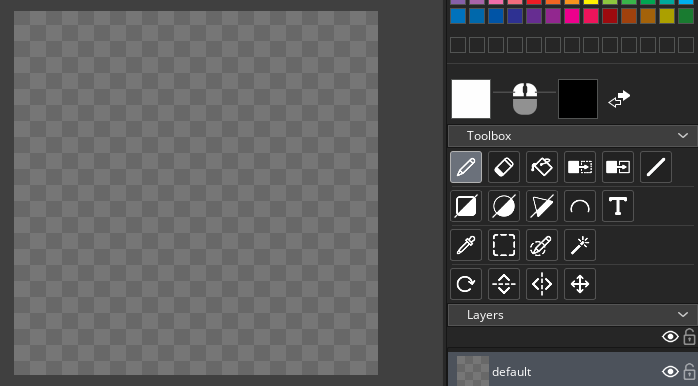Pick the Eyedropper color picker tool
The width and height of the screenshot is (698, 386).
click(466, 245)
